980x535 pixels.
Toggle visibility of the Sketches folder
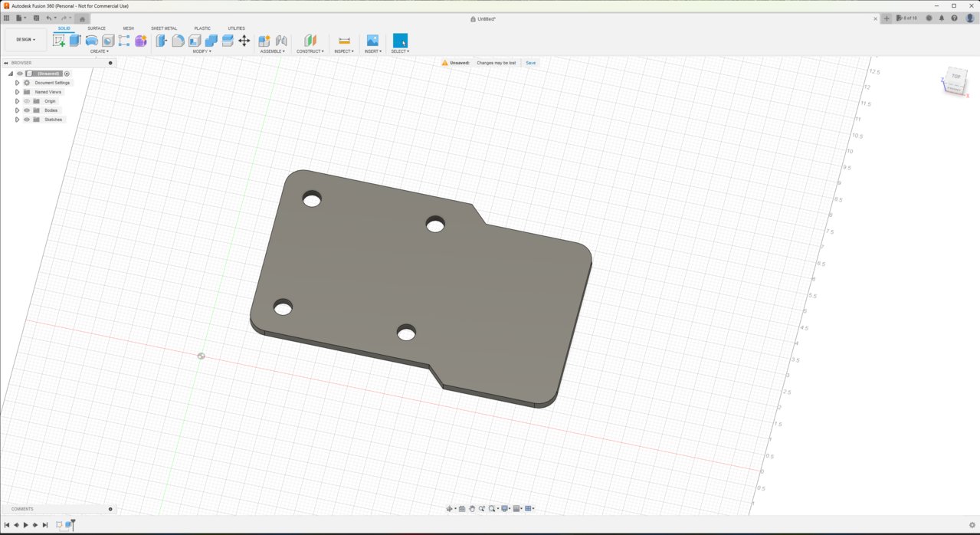[x=27, y=120]
